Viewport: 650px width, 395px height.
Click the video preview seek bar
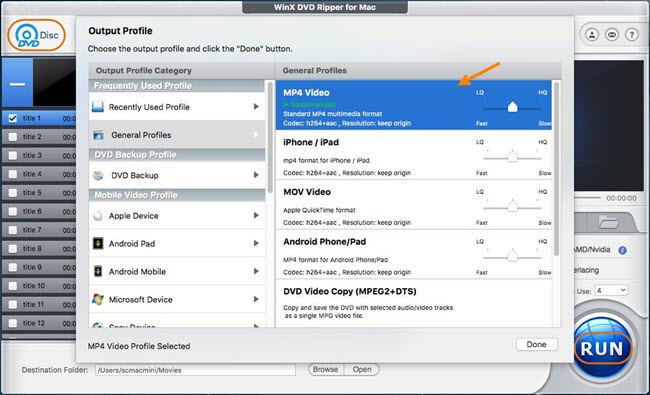(587, 198)
